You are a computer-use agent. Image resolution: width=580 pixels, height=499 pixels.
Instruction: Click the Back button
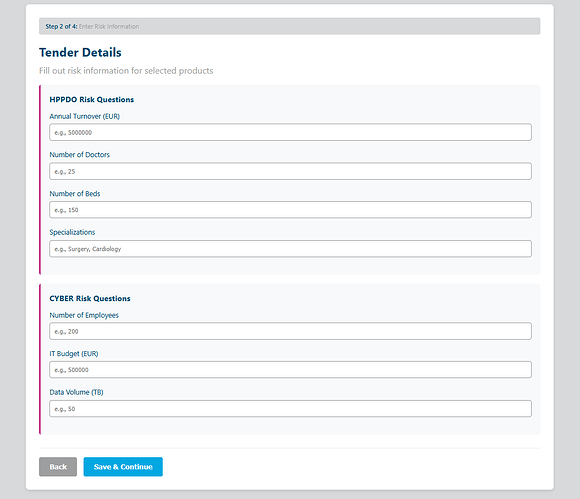coord(58,467)
